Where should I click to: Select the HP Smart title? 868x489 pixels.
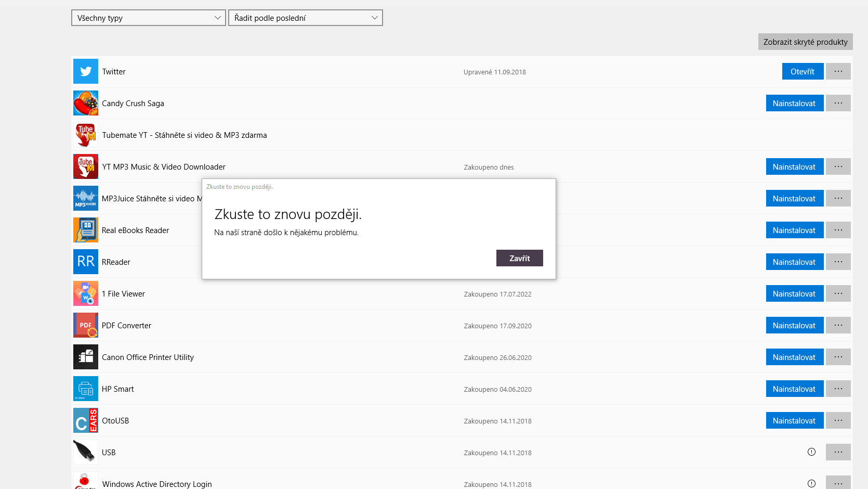118,389
